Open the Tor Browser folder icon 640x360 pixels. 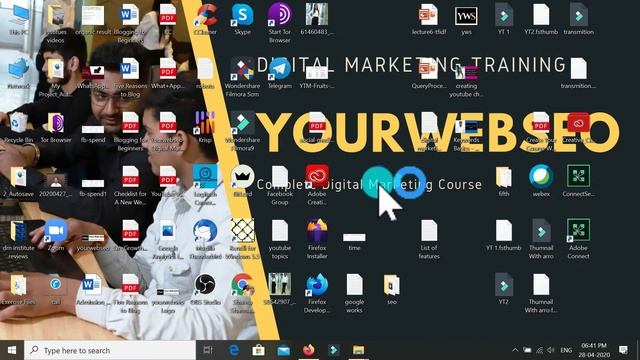pos(56,127)
